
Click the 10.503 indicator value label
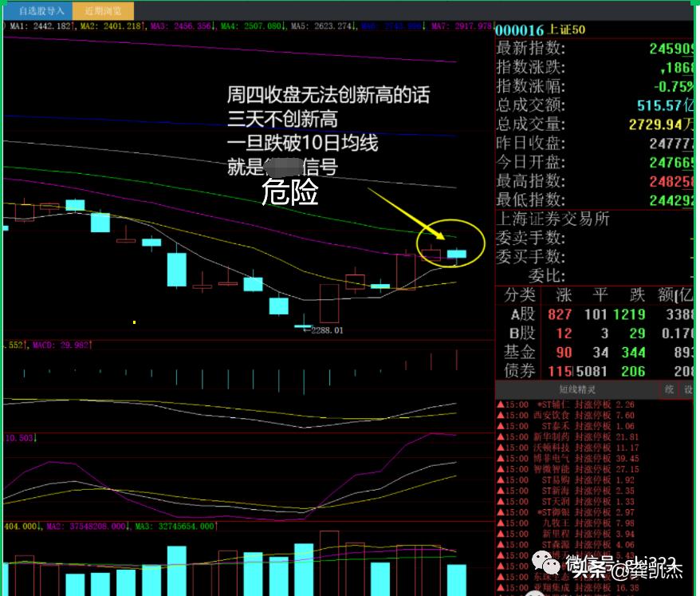point(21,438)
